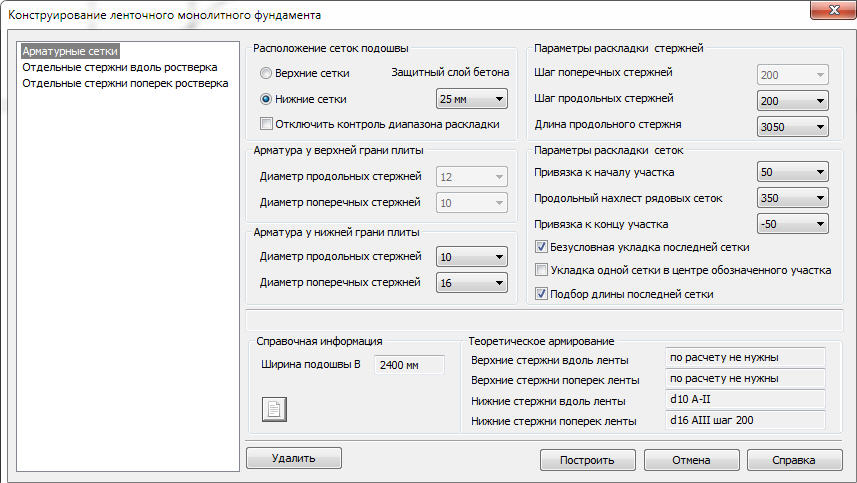Choose Отдельные стержни поперек ростверка item
The width and height of the screenshot is (857, 483).
pyautogui.click(x=125, y=83)
